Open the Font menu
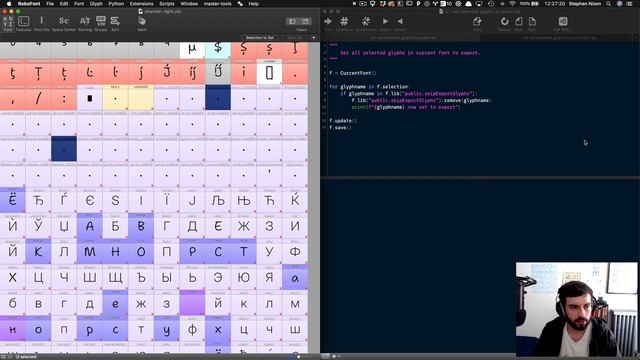 tap(79, 4)
